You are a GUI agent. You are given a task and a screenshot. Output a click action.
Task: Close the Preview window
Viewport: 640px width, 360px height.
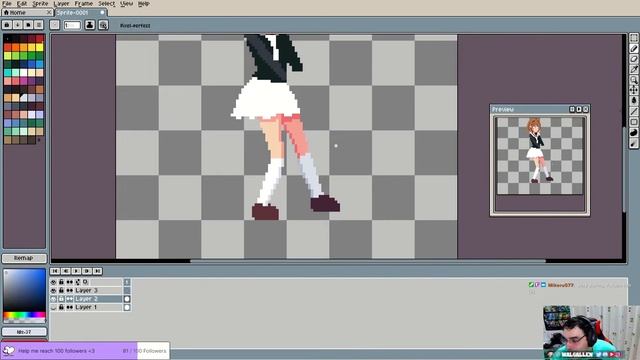point(586,109)
